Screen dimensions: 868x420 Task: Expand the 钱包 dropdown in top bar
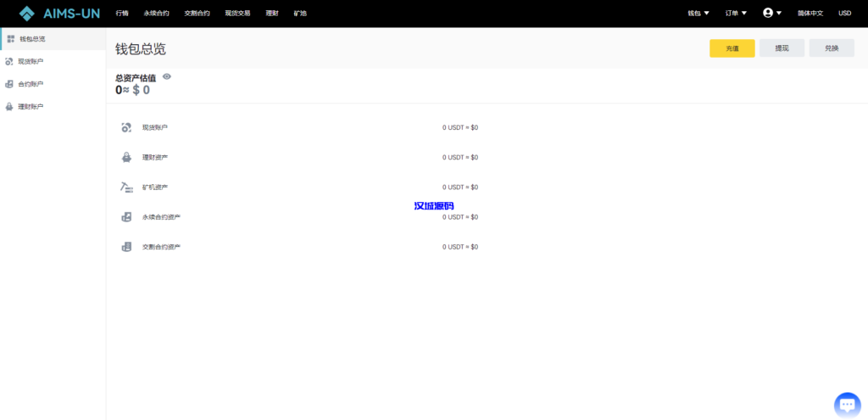tap(698, 14)
